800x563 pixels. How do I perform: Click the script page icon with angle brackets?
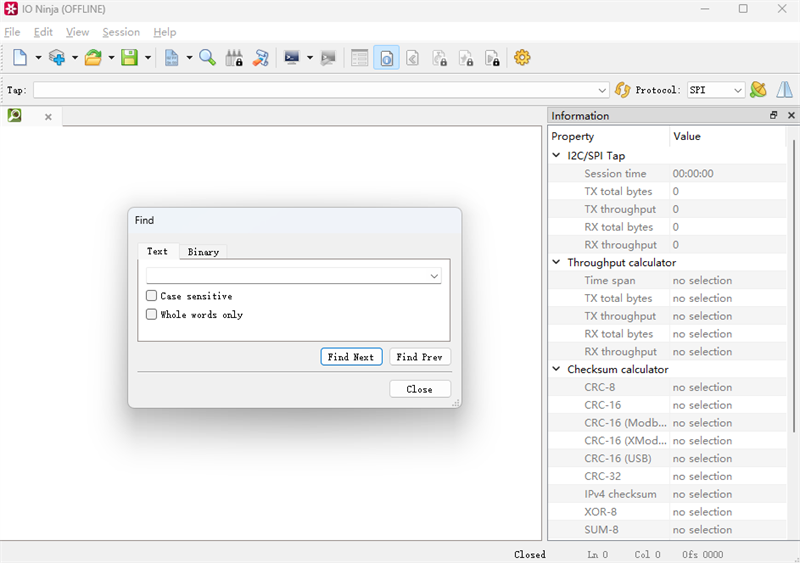(413, 58)
